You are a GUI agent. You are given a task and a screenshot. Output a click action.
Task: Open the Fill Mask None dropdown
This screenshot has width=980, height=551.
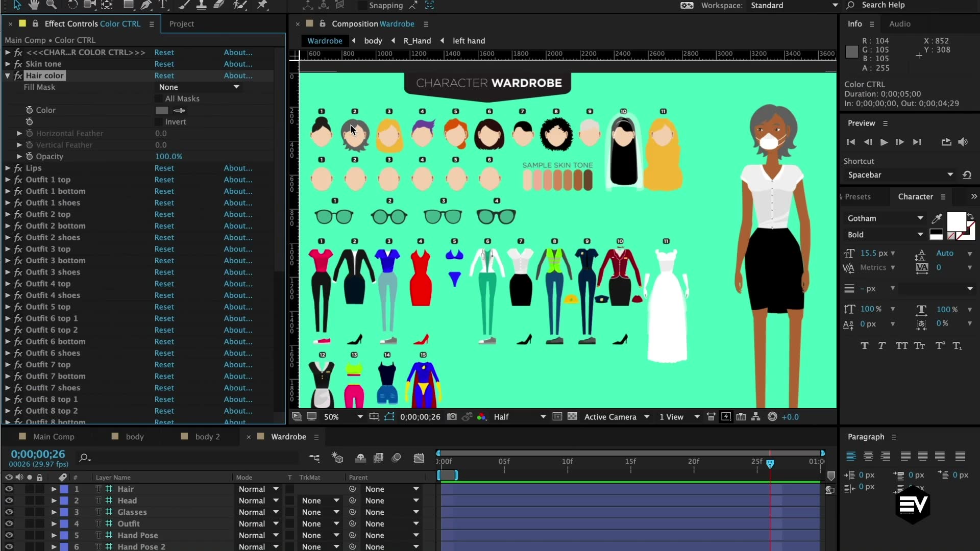tap(199, 87)
